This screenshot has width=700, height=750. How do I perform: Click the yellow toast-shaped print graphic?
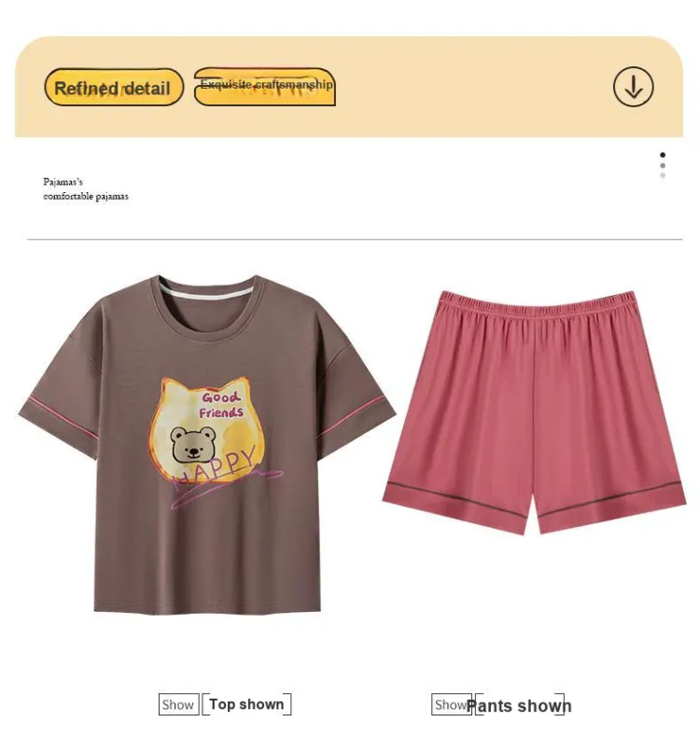(x=205, y=428)
